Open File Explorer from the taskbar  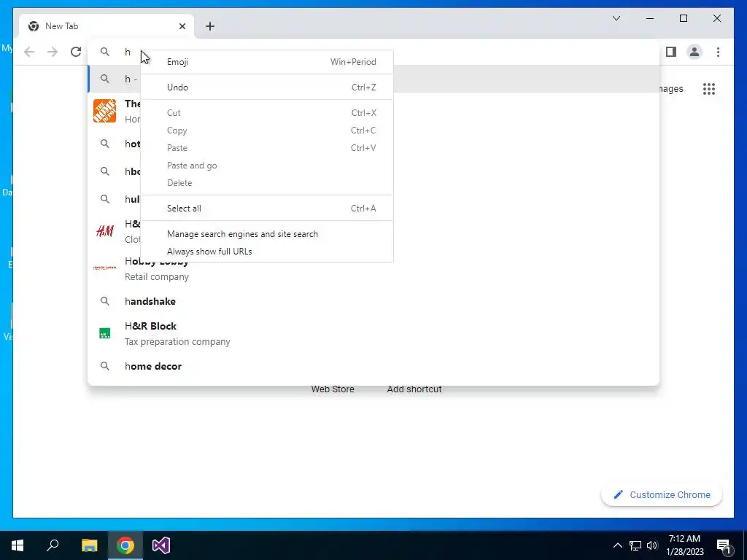click(x=89, y=545)
